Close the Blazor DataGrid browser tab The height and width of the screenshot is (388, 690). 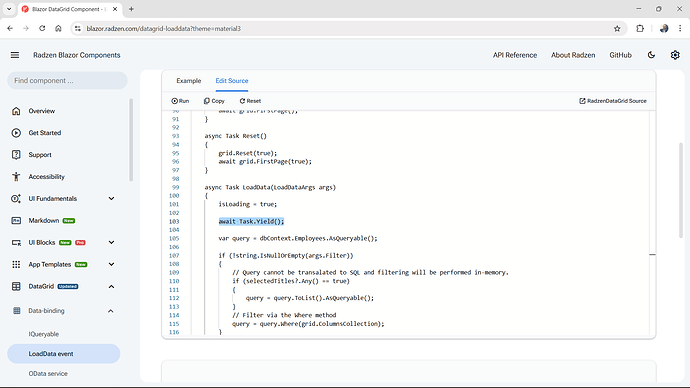[115, 9]
